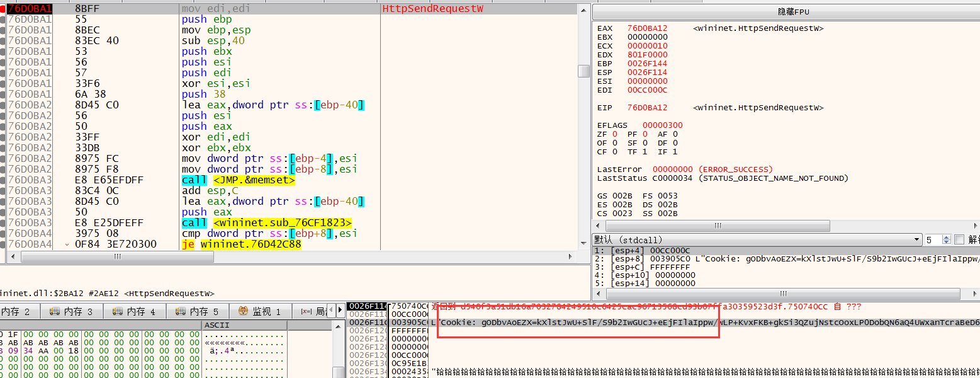This screenshot has width=980, height=378.
Task: Select the EAX register value 76D0BA12
Action: pos(647,28)
